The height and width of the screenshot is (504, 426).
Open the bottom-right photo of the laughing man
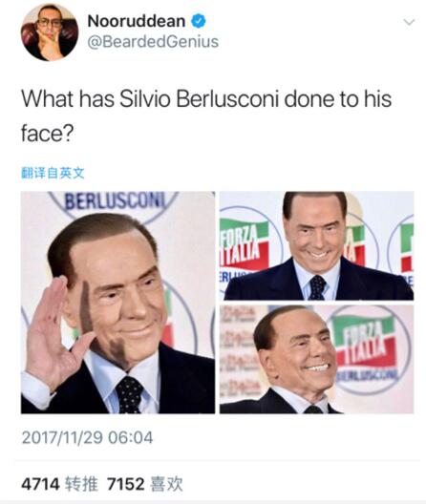[x=316, y=359]
